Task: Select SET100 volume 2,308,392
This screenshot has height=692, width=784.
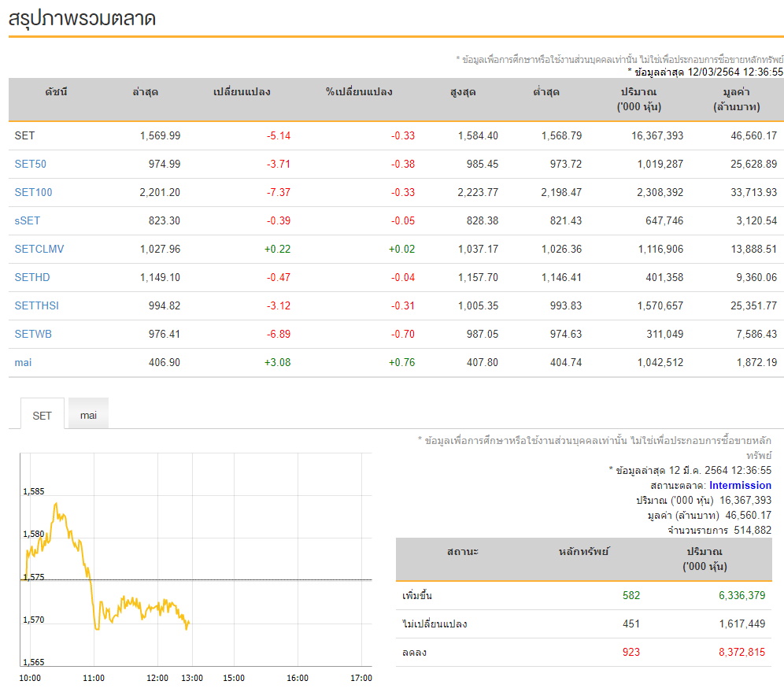Action: pyautogui.click(x=660, y=193)
